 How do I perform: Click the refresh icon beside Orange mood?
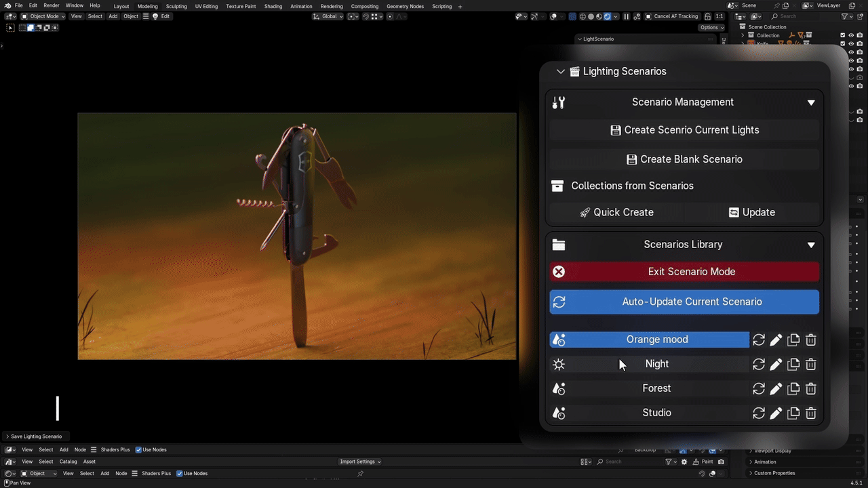coord(759,340)
